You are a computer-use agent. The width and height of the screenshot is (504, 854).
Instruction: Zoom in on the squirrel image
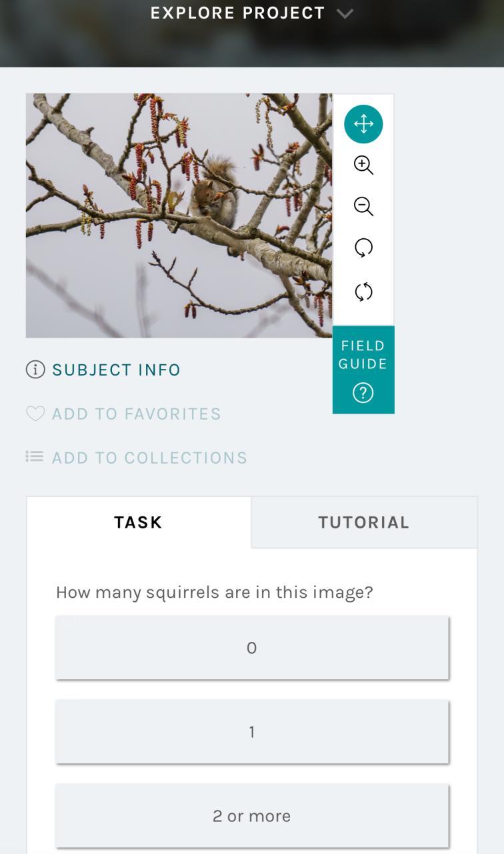363,165
